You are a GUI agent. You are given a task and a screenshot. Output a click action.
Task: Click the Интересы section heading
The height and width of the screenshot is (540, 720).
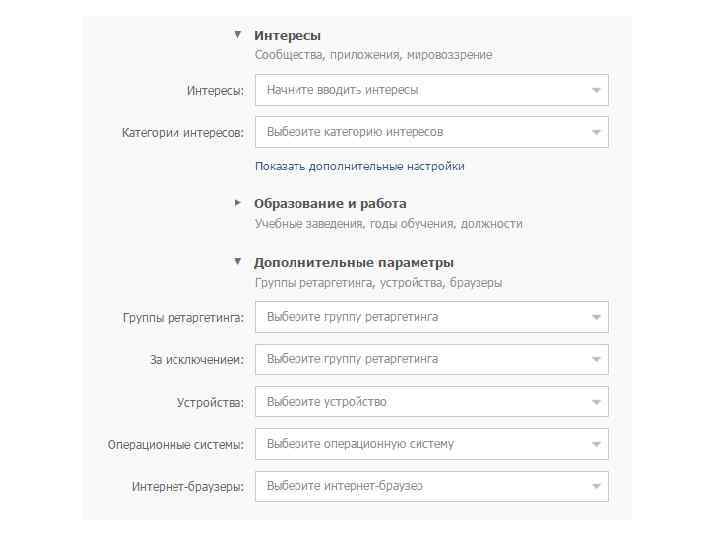(287, 36)
